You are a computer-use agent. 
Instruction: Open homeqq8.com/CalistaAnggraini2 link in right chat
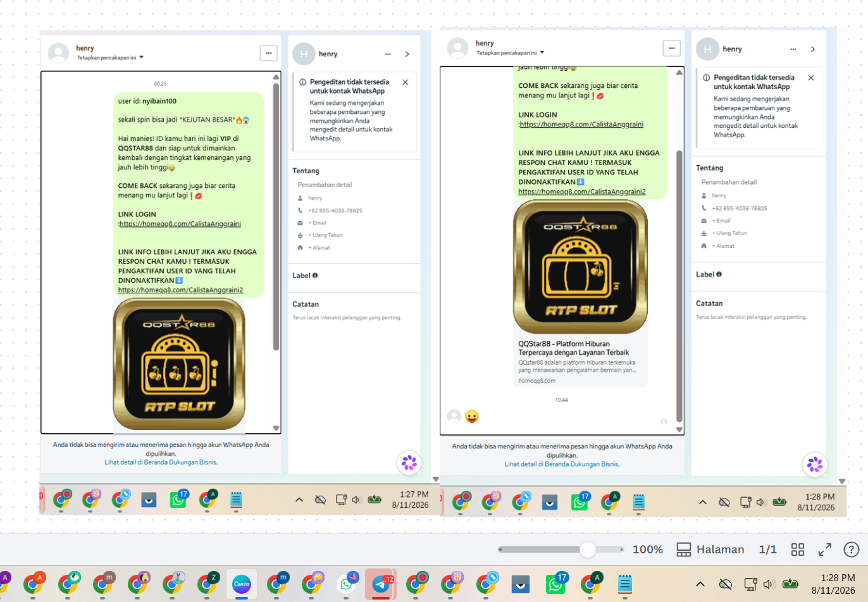click(582, 192)
